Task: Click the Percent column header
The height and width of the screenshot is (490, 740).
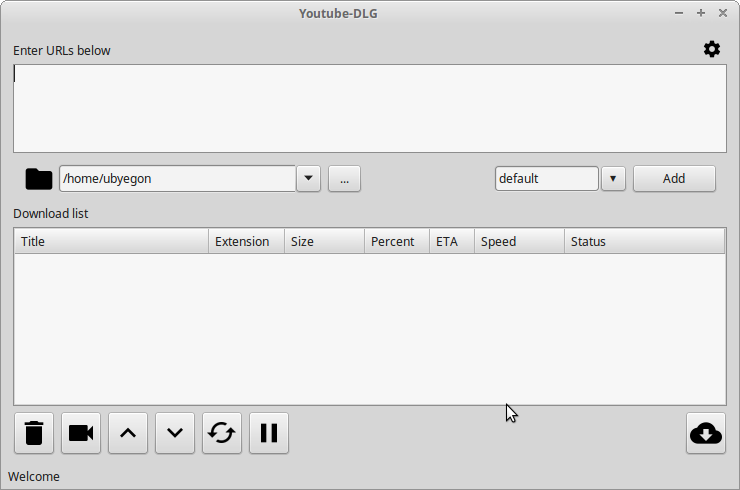Action: (x=397, y=242)
